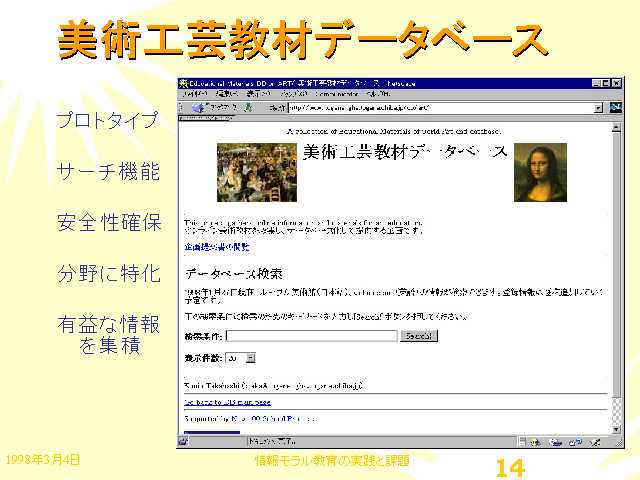
Task: Click the component bar grip handle
Action: click(522, 442)
